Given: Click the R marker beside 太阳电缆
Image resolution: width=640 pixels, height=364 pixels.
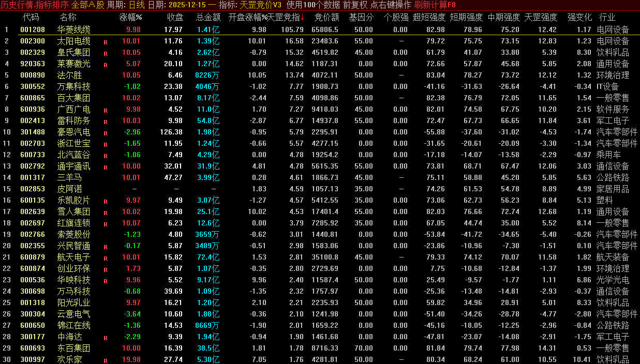Looking at the screenshot, I should [x=106, y=42].
